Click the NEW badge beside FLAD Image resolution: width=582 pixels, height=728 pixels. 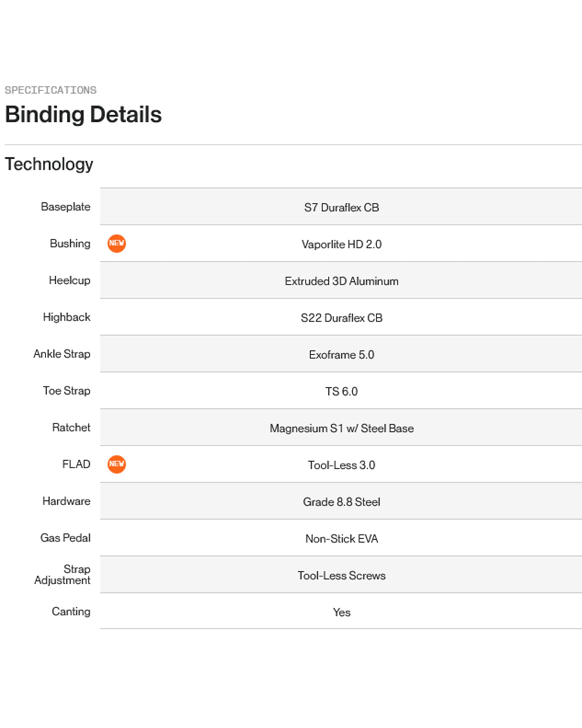pyautogui.click(x=116, y=464)
